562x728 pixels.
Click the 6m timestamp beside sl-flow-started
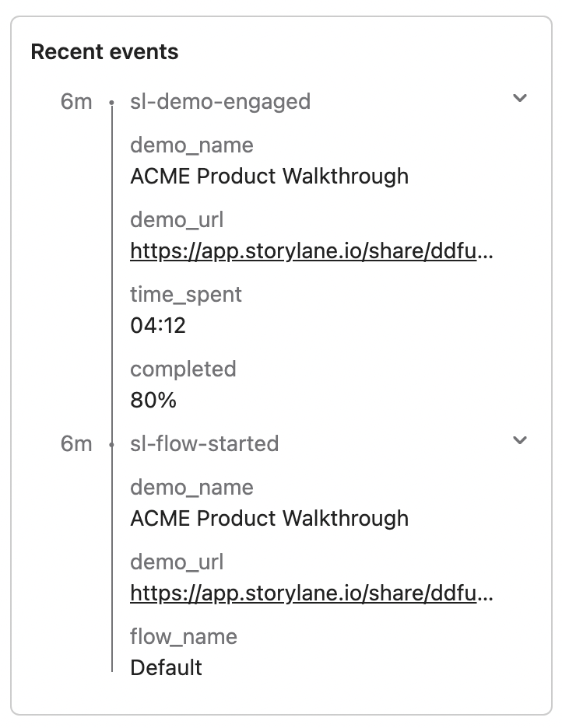(x=76, y=443)
